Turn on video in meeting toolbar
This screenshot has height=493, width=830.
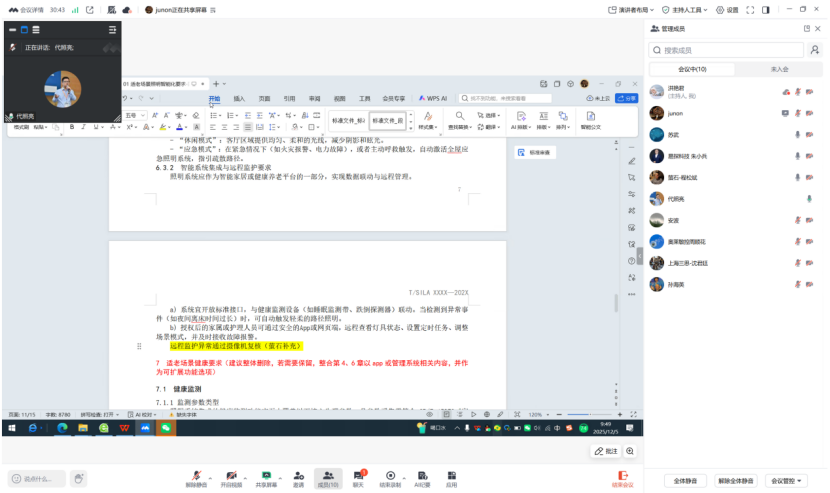point(231,478)
